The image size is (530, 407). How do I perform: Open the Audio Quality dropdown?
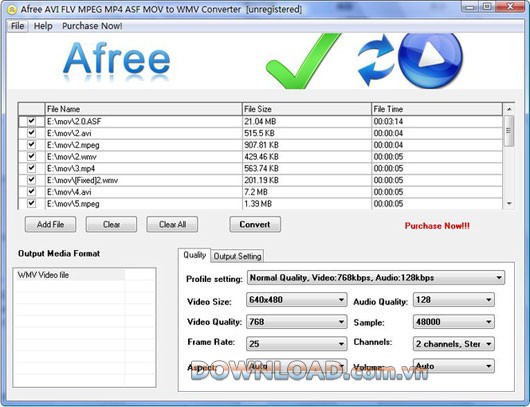454,300
